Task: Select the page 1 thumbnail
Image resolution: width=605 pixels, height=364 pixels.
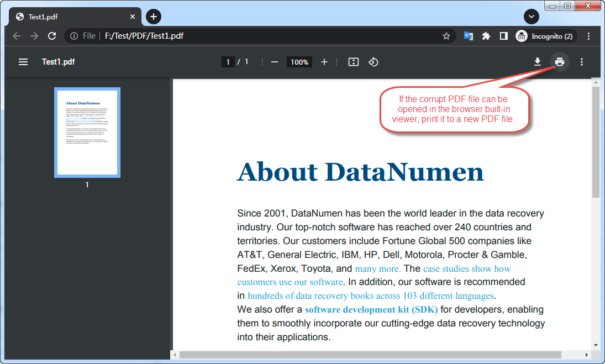Action: point(87,131)
